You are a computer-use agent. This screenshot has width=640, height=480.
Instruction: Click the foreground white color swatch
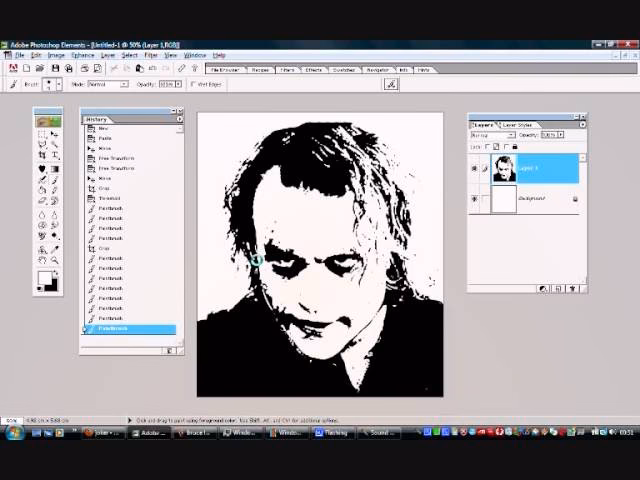coord(44,278)
